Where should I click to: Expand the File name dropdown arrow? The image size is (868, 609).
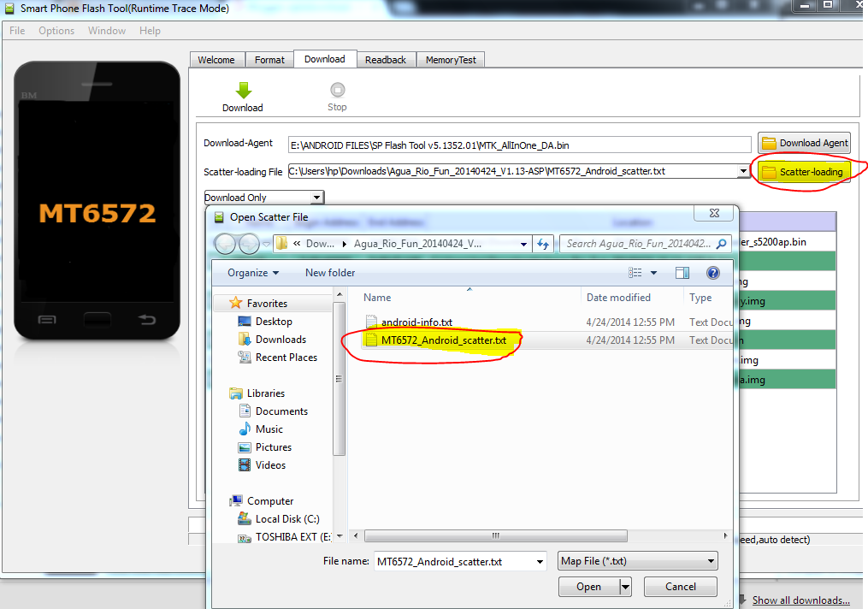click(540, 561)
